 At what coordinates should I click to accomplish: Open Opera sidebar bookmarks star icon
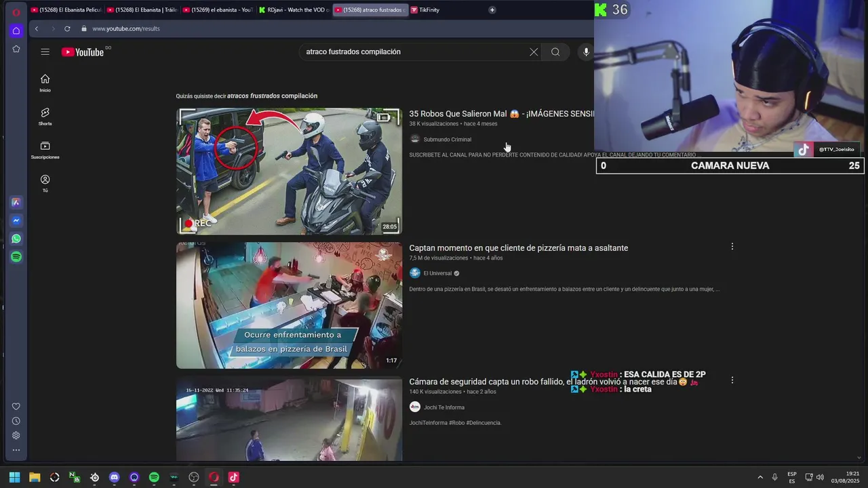[16, 49]
